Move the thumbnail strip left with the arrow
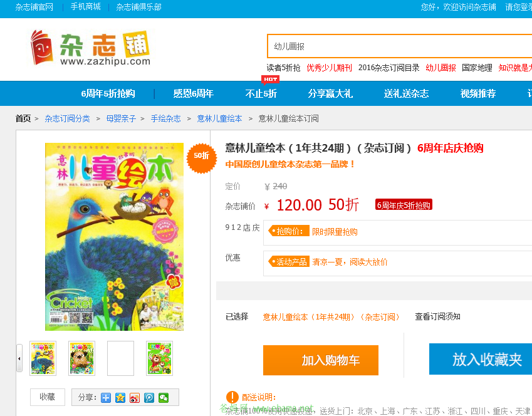532x416 pixels. tap(19, 358)
